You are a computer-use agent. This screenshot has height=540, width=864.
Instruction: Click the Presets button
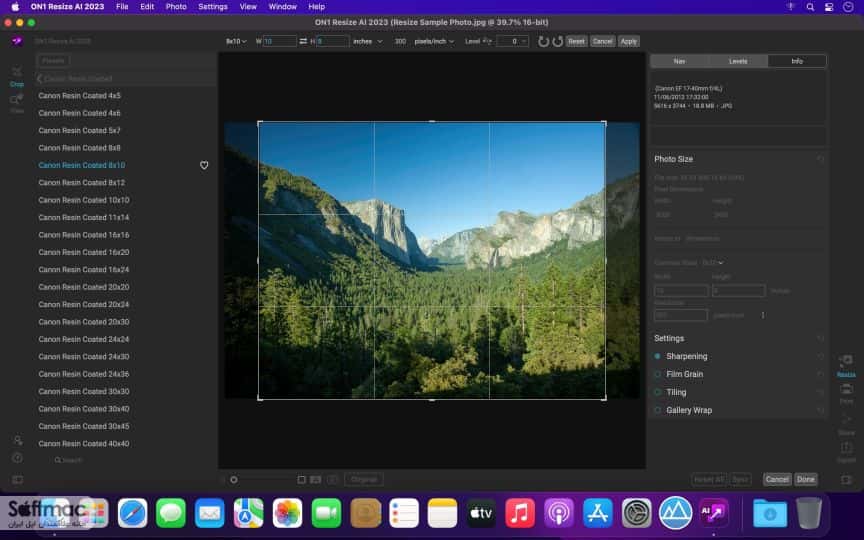53,61
